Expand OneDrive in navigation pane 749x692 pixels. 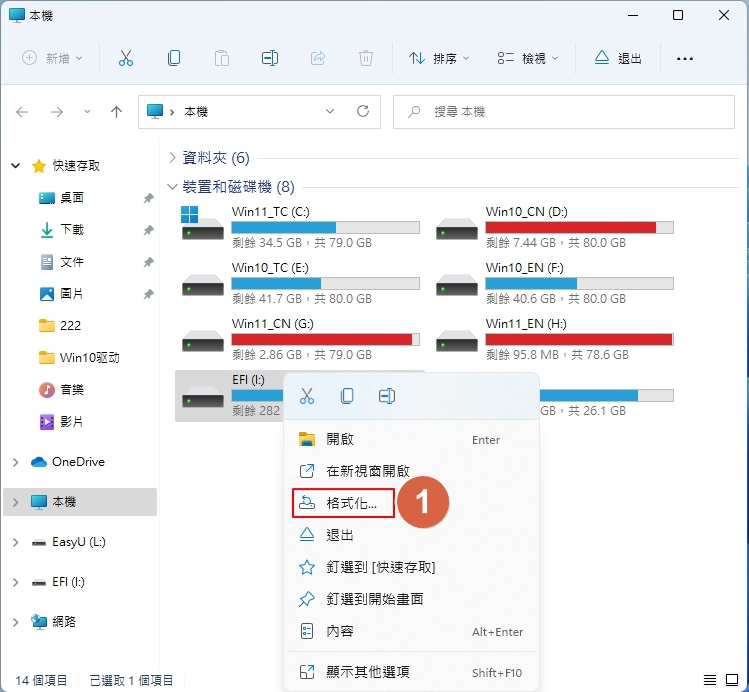click(x=15, y=462)
